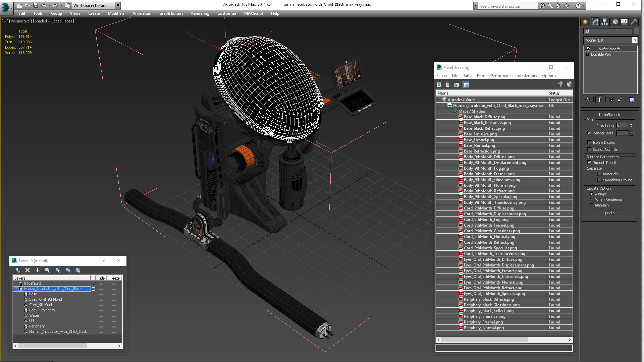Image resolution: width=644 pixels, height=362 pixels.
Task: Click the Update button in TurboSmooth
Action: pyautogui.click(x=609, y=213)
